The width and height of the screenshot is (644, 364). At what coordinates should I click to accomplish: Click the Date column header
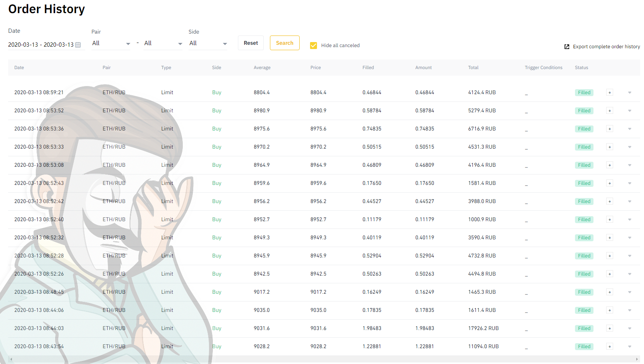(x=19, y=68)
